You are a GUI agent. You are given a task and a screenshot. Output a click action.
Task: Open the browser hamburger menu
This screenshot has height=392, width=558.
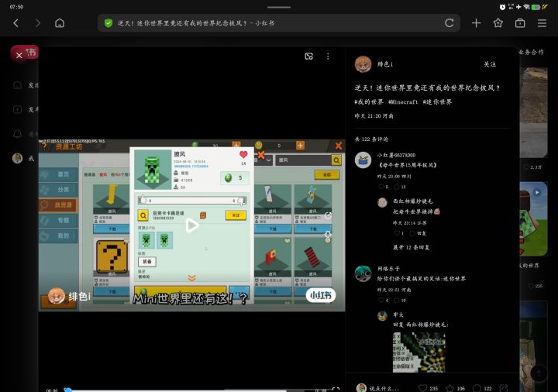542,23
